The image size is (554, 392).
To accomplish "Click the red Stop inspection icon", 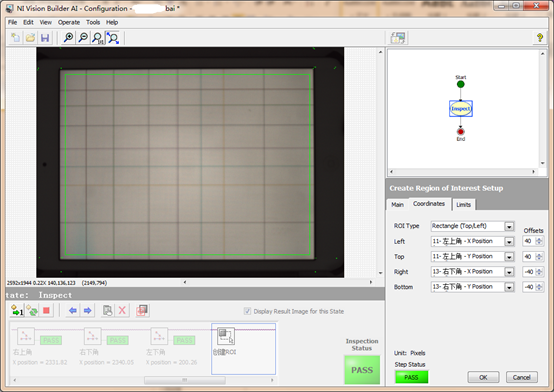I will click(46, 311).
